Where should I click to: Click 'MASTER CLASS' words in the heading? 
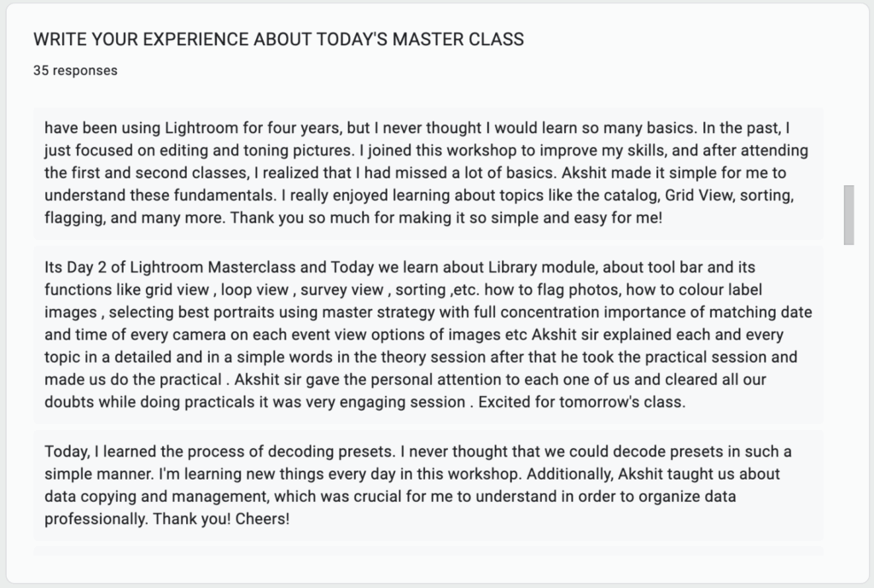pyautogui.click(x=458, y=39)
